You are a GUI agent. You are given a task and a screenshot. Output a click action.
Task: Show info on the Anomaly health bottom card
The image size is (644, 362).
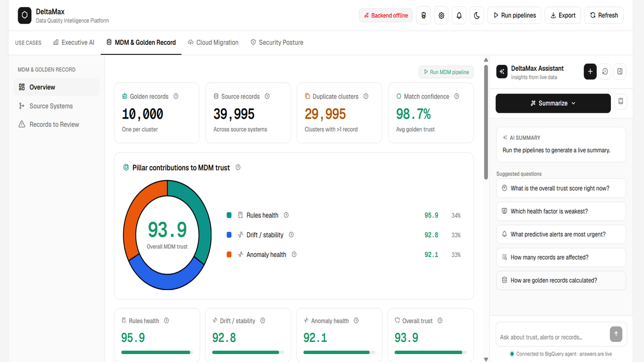(x=356, y=321)
